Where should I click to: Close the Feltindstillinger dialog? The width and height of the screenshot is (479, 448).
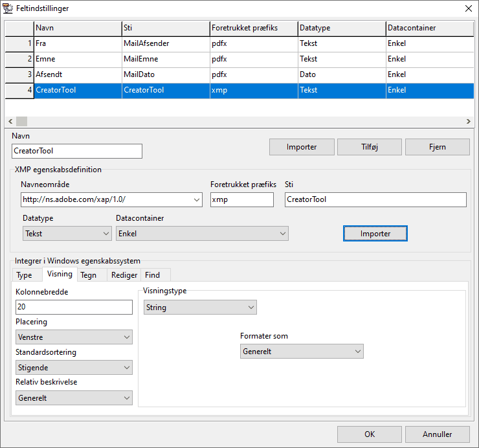click(x=468, y=8)
